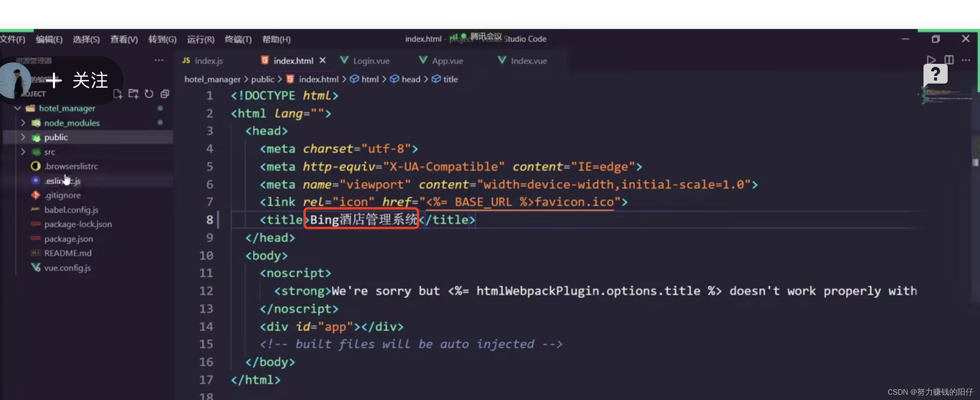Click the Collapse Folders icon in Explorer
The image size is (980, 400).
(164, 93)
